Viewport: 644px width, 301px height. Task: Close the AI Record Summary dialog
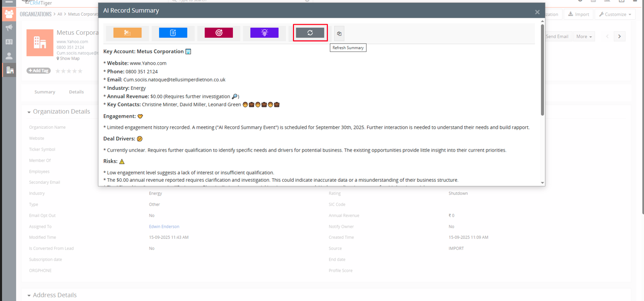coord(537,12)
